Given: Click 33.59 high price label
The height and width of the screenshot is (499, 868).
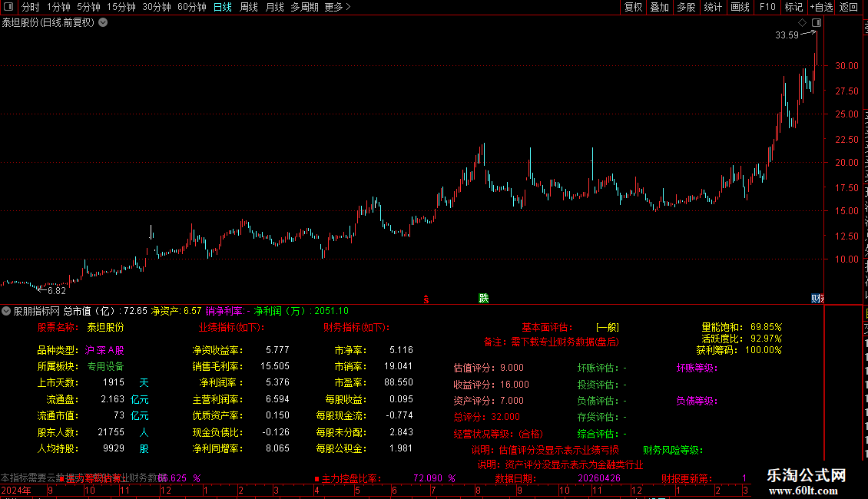Looking at the screenshot, I should click(787, 35).
